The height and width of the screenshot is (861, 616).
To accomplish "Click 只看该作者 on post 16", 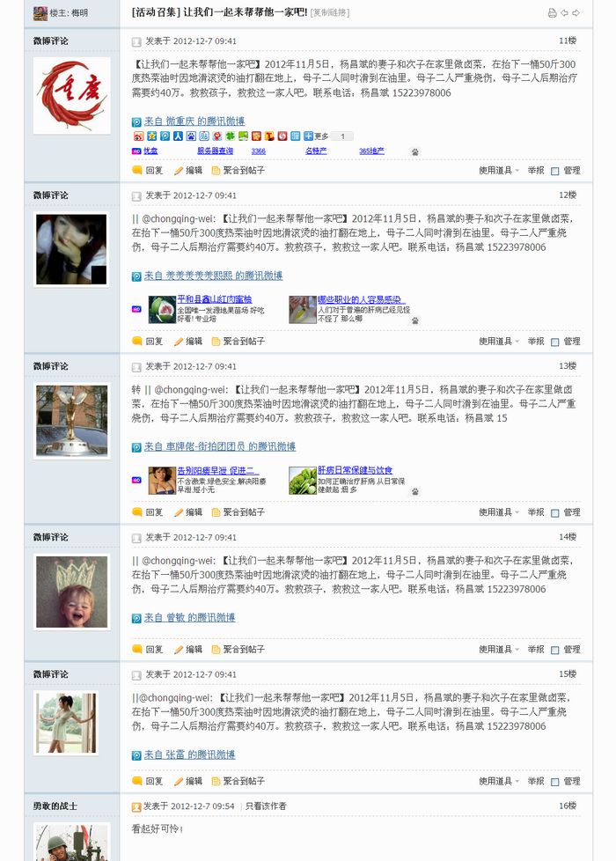I will (266, 806).
